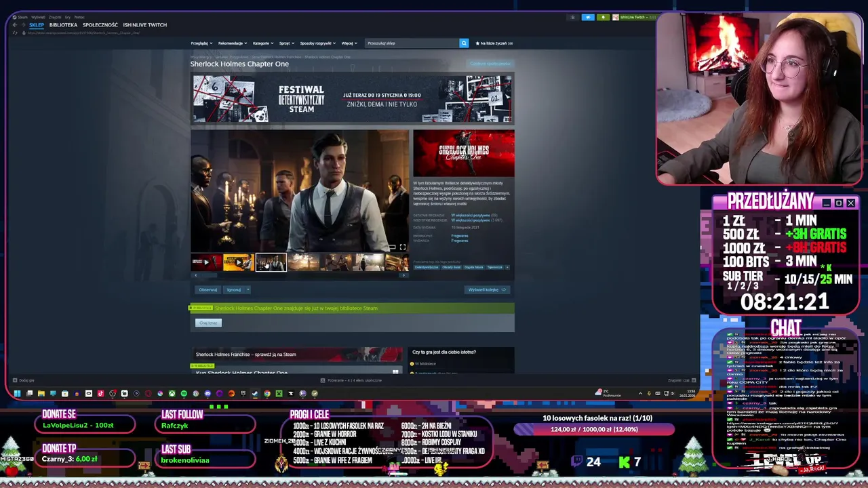Viewport: 868px width, 488px height.
Task: Expand the Rekomendacje menu
Action: [233, 43]
